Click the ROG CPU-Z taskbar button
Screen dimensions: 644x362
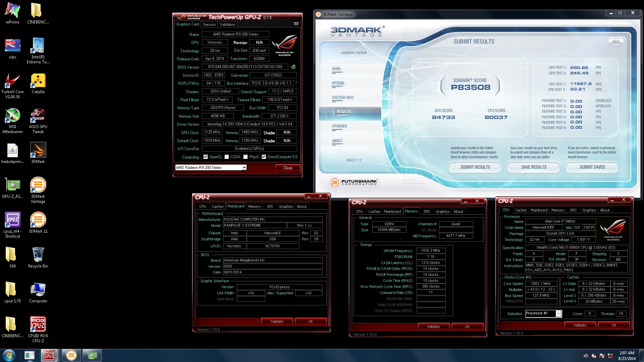(x=49, y=355)
